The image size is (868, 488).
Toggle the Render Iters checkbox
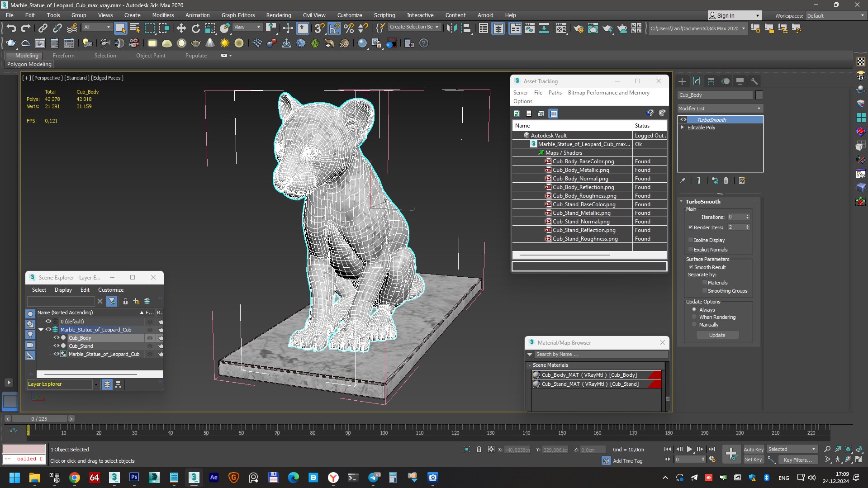point(691,227)
